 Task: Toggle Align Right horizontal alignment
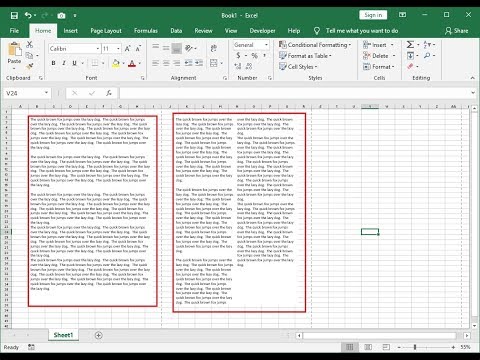[x=177, y=63]
